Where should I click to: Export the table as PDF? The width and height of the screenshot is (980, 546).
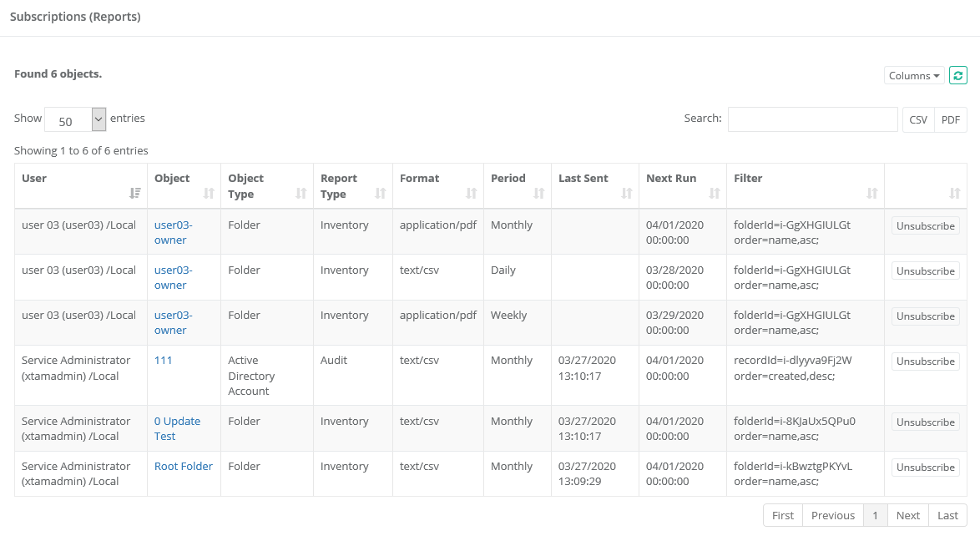coord(950,119)
